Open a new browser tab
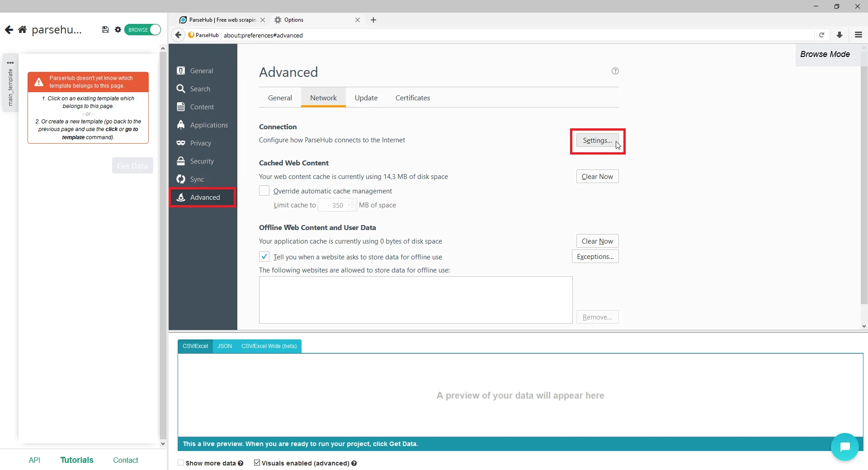 [373, 20]
